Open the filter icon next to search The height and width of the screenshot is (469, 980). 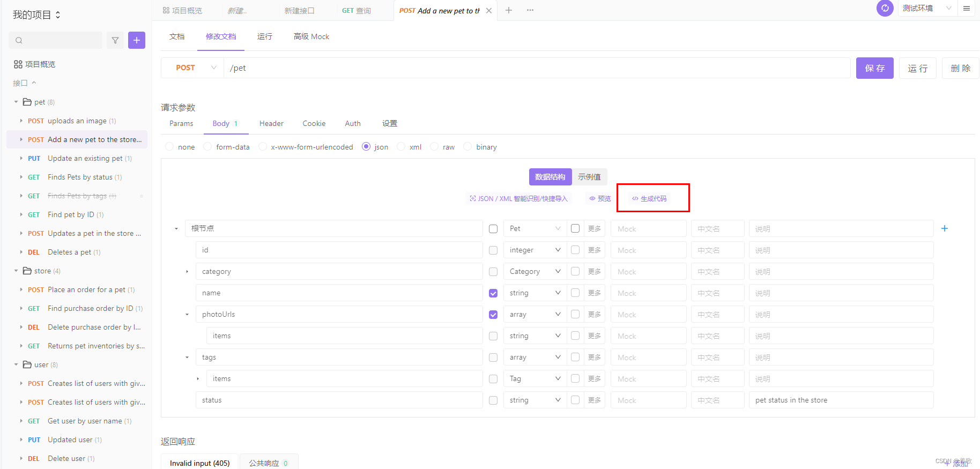[115, 40]
